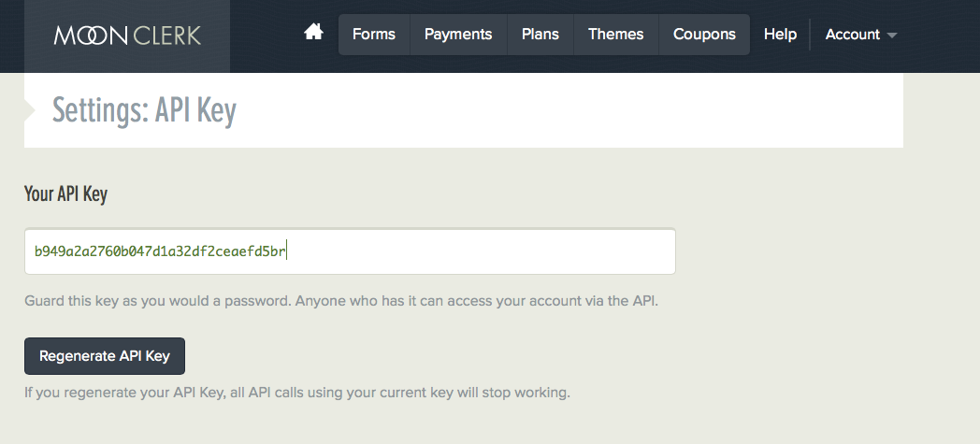The width and height of the screenshot is (980, 444).
Task: Switch to the Themes page
Action: click(x=615, y=35)
